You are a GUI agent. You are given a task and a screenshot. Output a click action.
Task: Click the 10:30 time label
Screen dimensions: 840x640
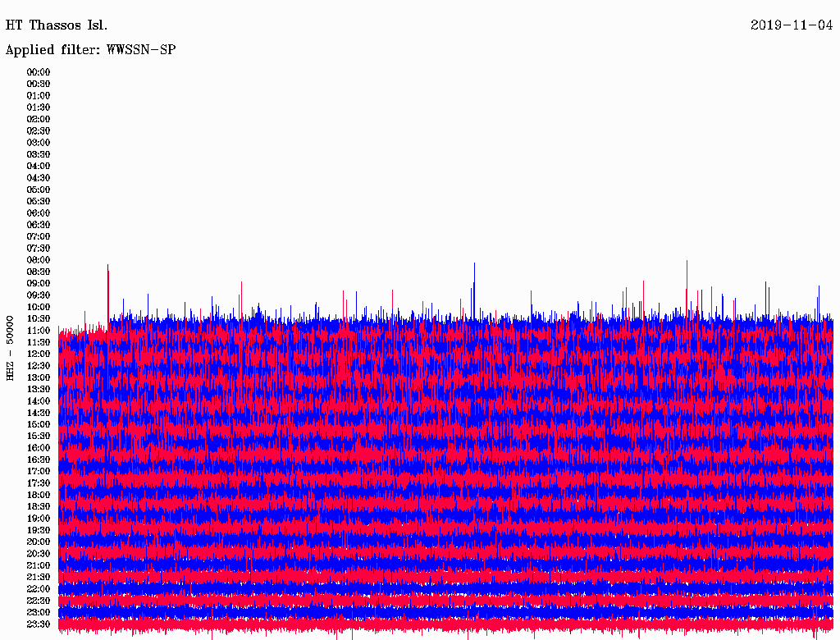point(39,319)
